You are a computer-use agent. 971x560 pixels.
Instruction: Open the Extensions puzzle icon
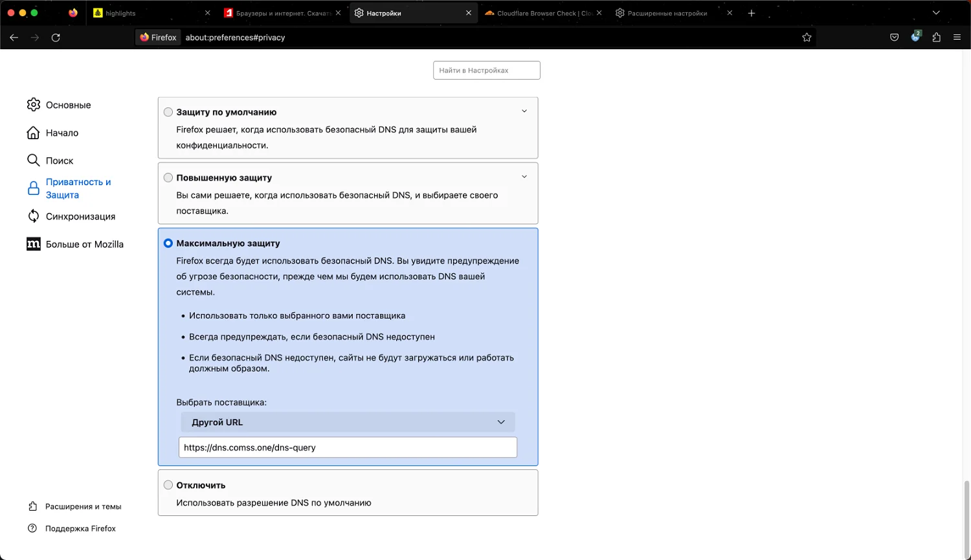click(936, 38)
